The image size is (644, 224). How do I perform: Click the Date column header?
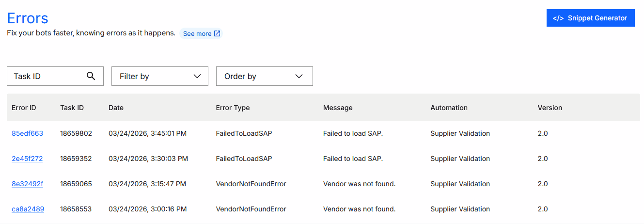click(116, 108)
